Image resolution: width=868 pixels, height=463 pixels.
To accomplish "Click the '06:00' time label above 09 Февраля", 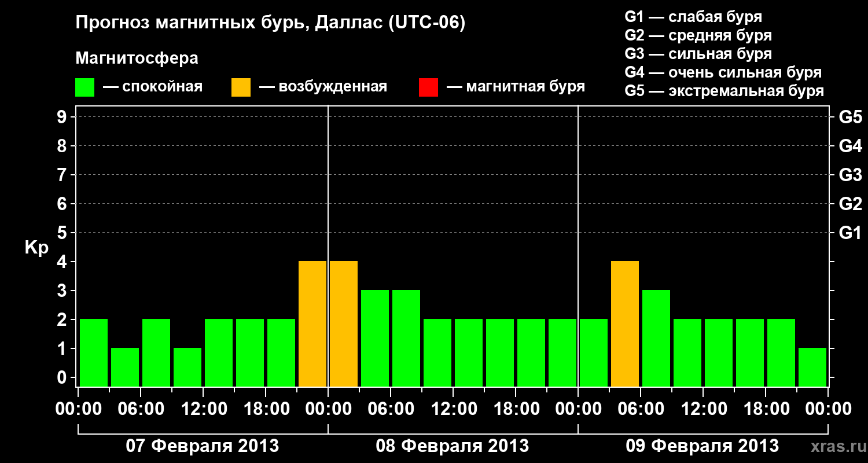I will [x=641, y=409].
